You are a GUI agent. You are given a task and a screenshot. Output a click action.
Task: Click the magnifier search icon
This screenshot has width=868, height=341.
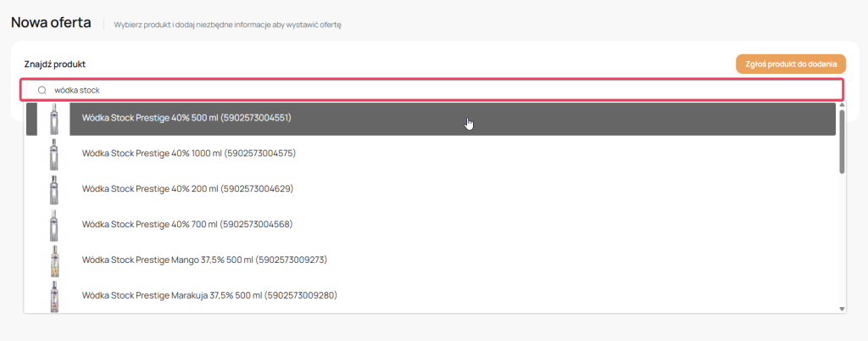[41, 90]
